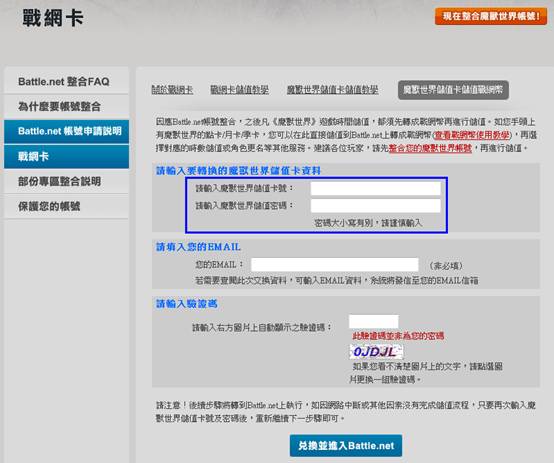
Task: Click the 戰網卡 page title
Action: tap(53, 18)
